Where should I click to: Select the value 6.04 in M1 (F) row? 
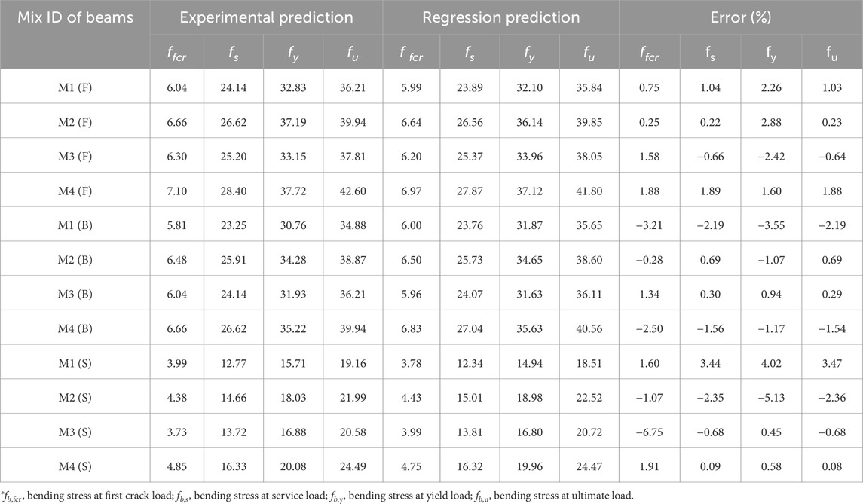coord(176,87)
